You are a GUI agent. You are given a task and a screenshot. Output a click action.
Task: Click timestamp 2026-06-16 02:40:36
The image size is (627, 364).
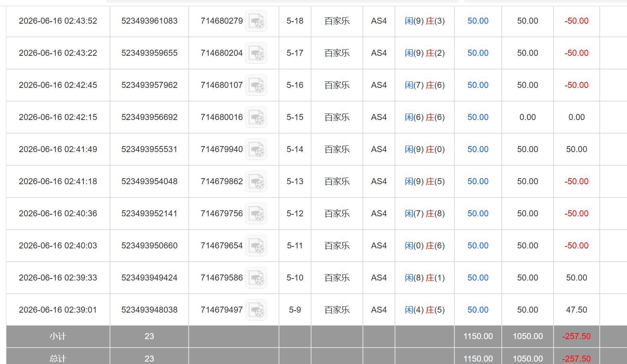58,214
